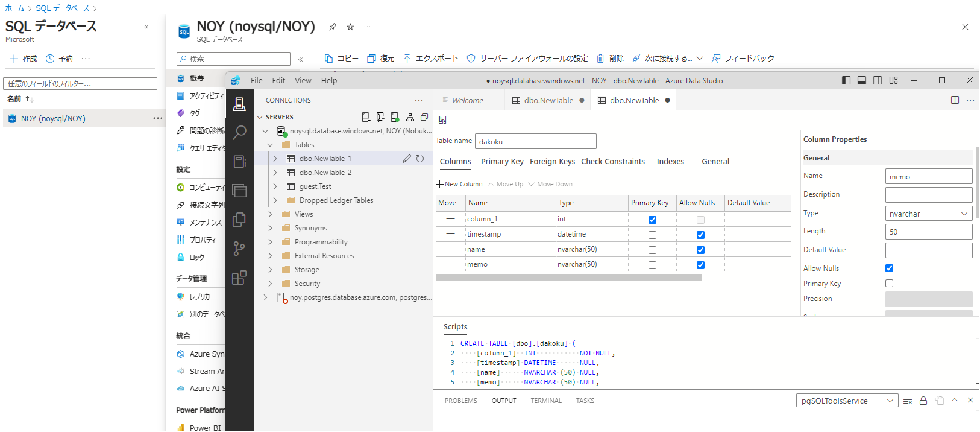The height and width of the screenshot is (432, 980).
Task: Click 復元 in the Azure portal toolbar
Action: pos(381,59)
